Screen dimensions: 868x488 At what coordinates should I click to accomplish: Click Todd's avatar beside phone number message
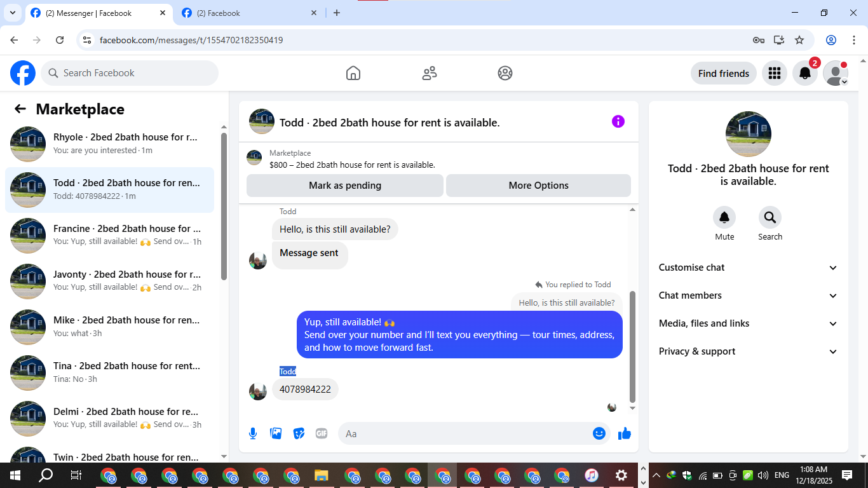pyautogui.click(x=258, y=391)
